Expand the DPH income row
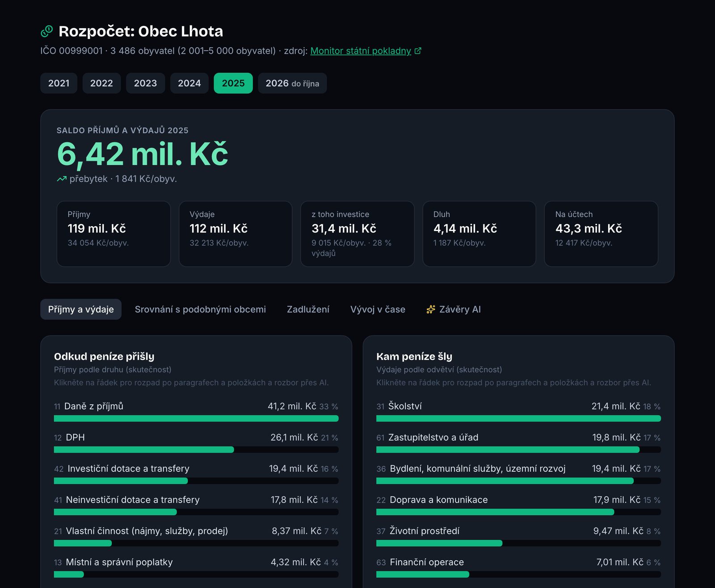Screen dimensions: 715x588 [x=196, y=442]
